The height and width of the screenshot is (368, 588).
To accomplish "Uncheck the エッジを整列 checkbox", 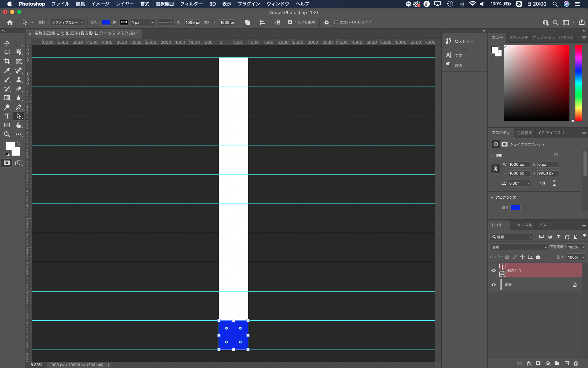I will tap(290, 22).
